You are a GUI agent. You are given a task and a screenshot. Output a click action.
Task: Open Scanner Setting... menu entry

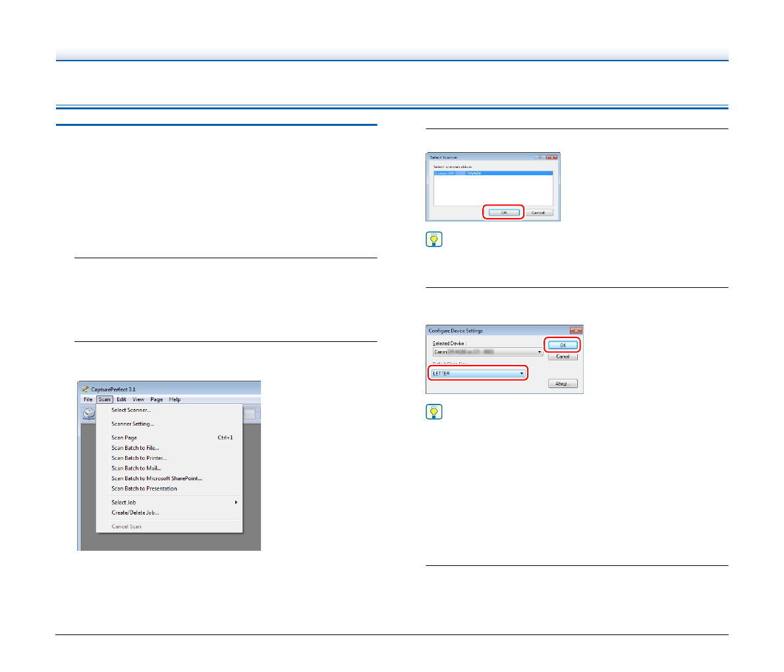tap(132, 424)
